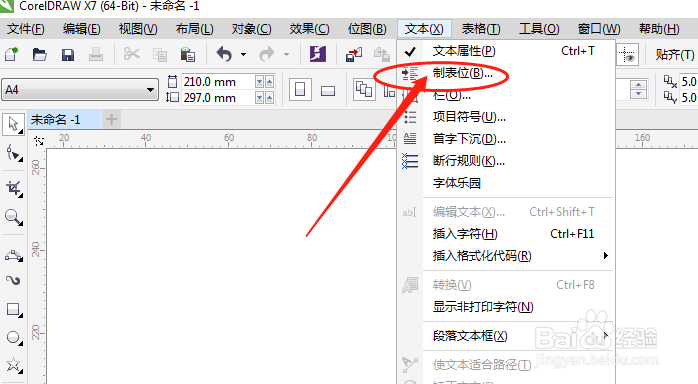The width and height of the screenshot is (698, 384).
Task: Open the 布局(L) menu
Action: [195, 29]
